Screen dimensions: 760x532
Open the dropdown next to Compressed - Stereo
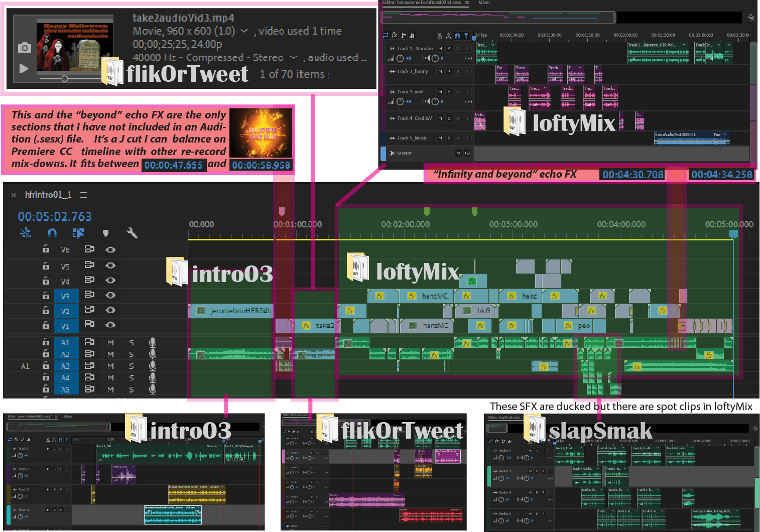[294, 58]
